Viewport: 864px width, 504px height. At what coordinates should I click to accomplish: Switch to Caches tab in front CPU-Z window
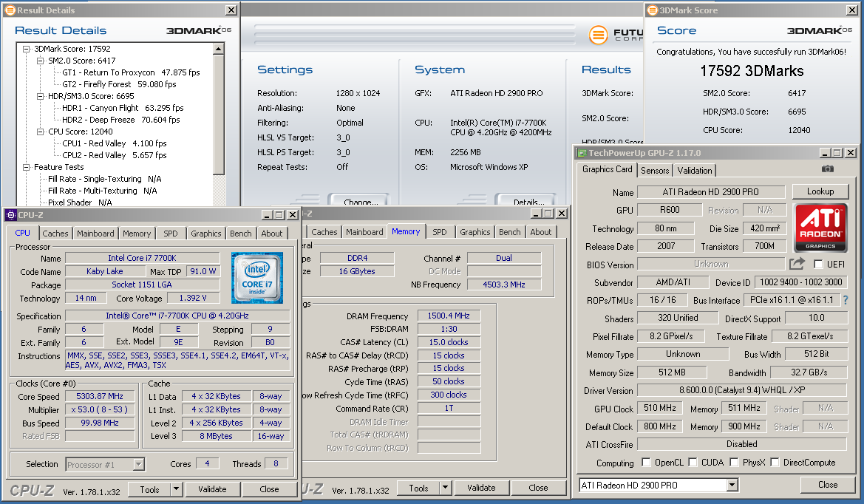[x=55, y=234]
